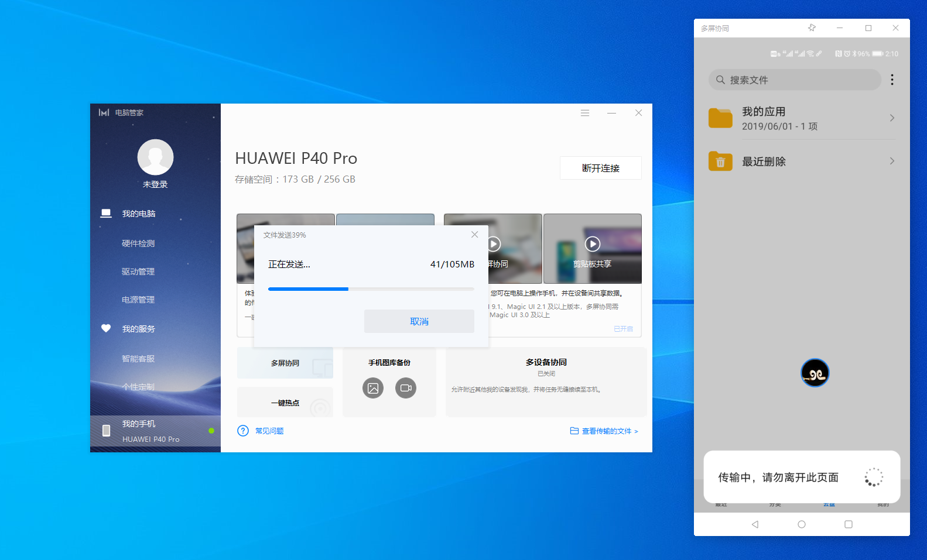Screen dimensions: 927x560
Task: Click the video backup camera icon
Action: [405, 388]
